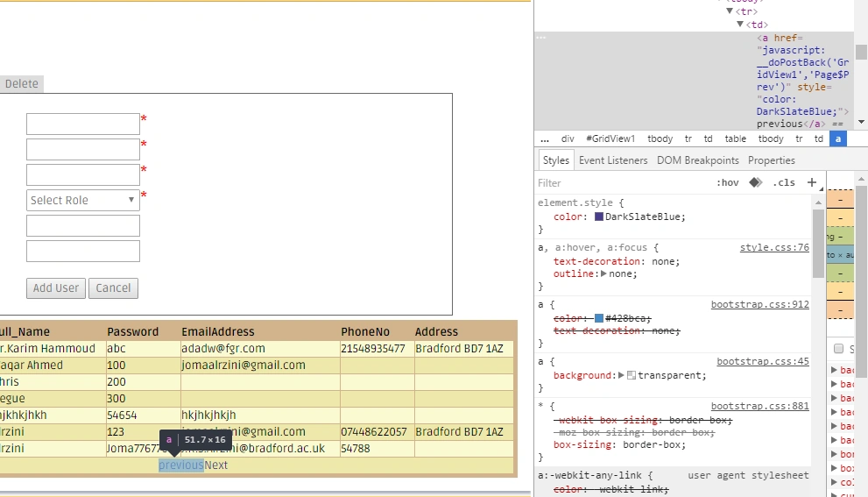Click the add new style rule plus icon
Image resolution: width=868 pixels, height=497 pixels.
coord(812,182)
